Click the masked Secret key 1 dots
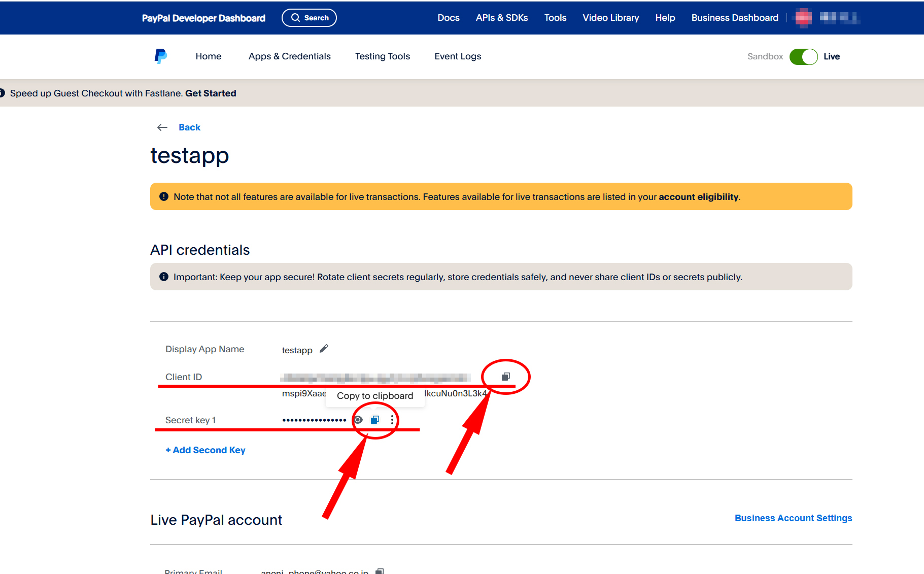The image size is (924, 574). tap(314, 420)
